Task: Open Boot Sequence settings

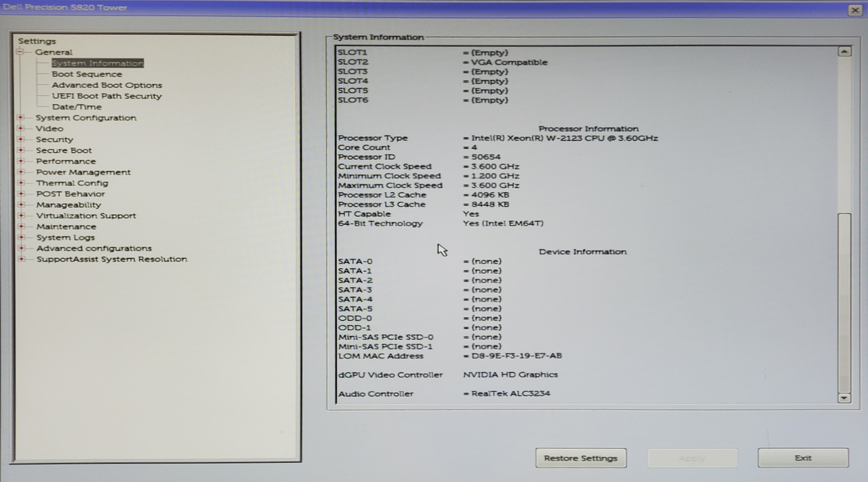Action: click(87, 74)
